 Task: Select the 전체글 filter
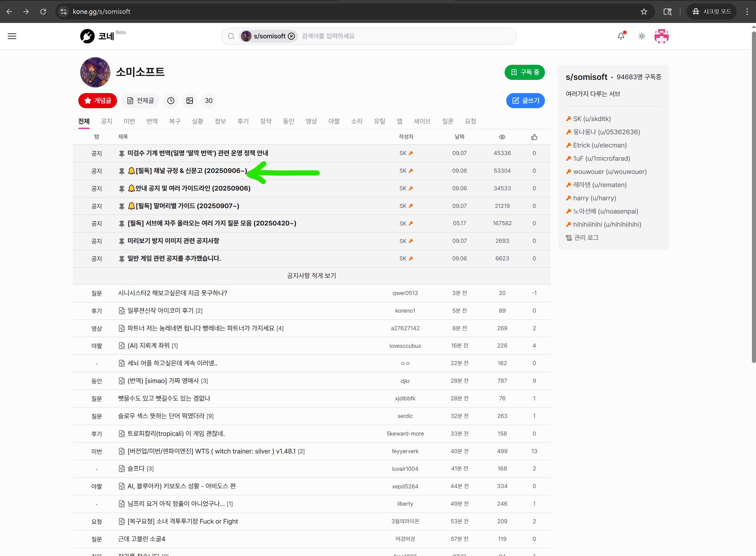140,100
